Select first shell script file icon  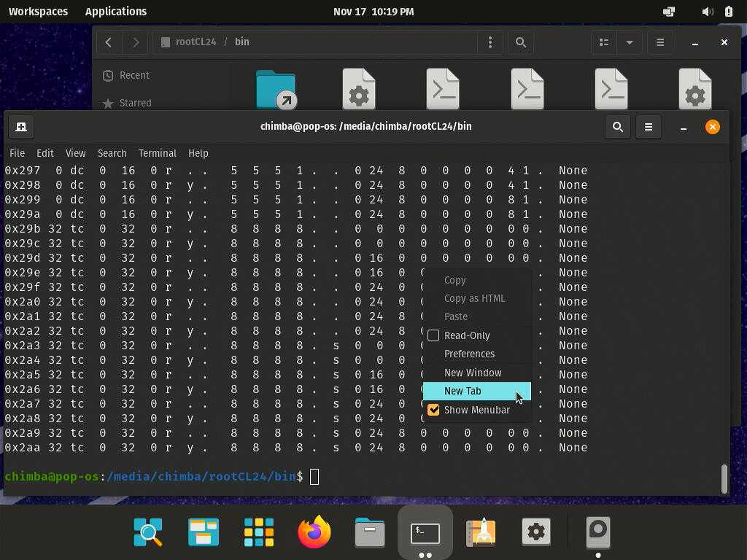point(443,90)
